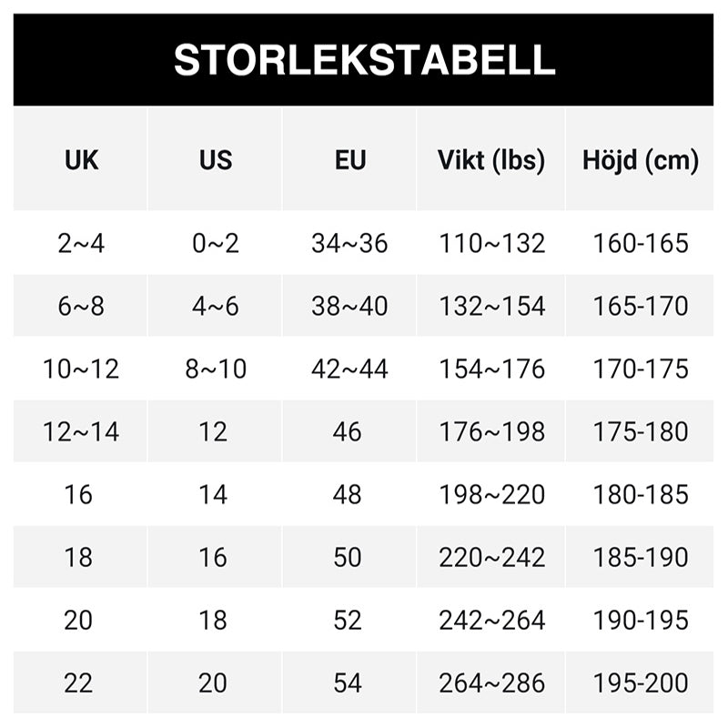Click the STORLEKSTABELL title banner
Screen dimensions: 728x728
[x=363, y=60]
